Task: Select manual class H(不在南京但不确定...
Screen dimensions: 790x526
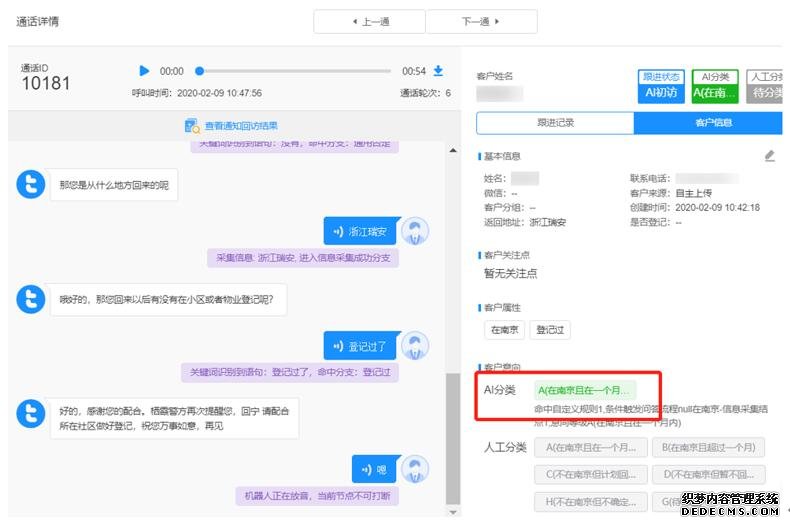Action: 590,502
